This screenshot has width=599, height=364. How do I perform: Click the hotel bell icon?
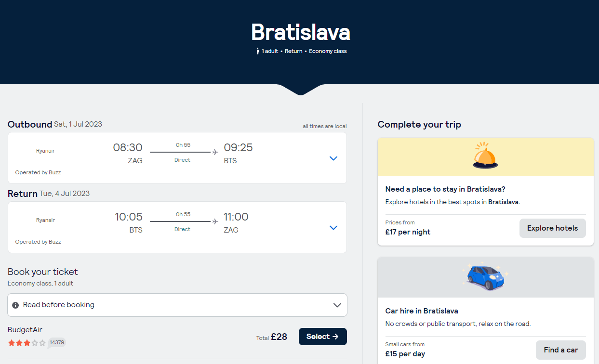tap(485, 156)
